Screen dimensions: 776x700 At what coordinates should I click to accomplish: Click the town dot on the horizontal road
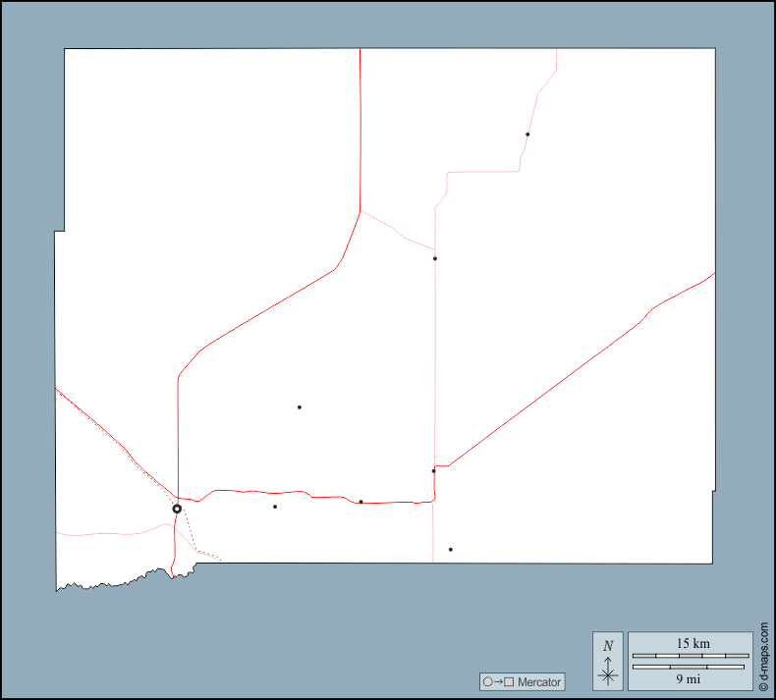point(360,502)
